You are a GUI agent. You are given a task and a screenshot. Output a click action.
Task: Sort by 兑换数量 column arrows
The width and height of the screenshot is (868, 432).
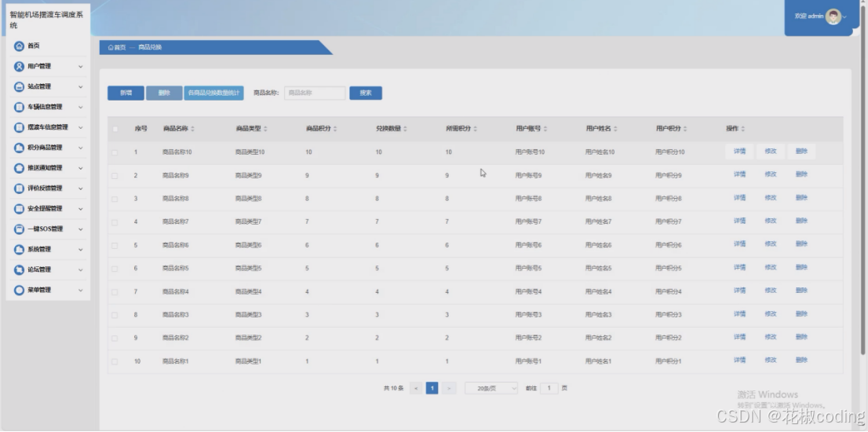click(405, 129)
